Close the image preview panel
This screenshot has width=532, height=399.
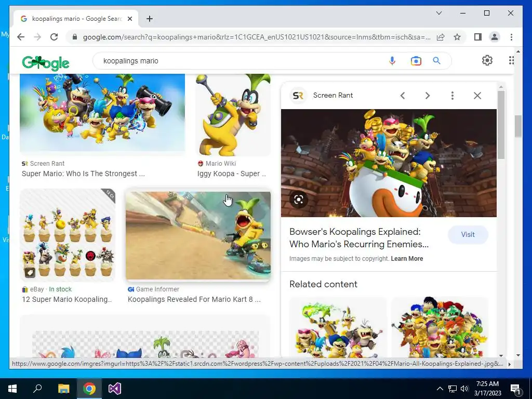477,96
